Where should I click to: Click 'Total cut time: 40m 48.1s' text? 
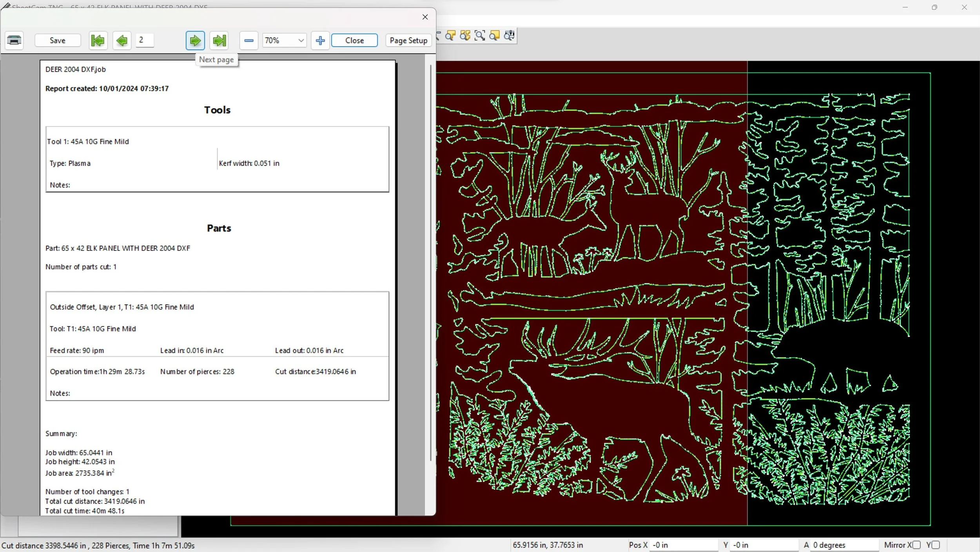click(85, 511)
